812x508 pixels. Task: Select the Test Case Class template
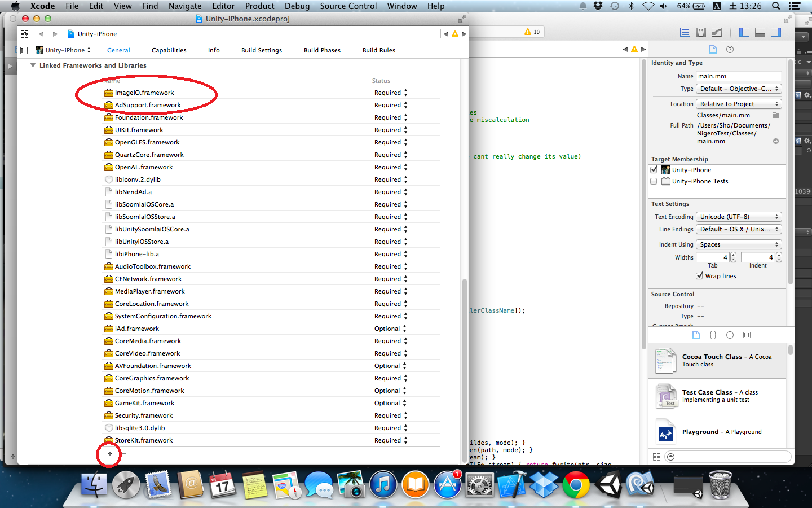718,396
